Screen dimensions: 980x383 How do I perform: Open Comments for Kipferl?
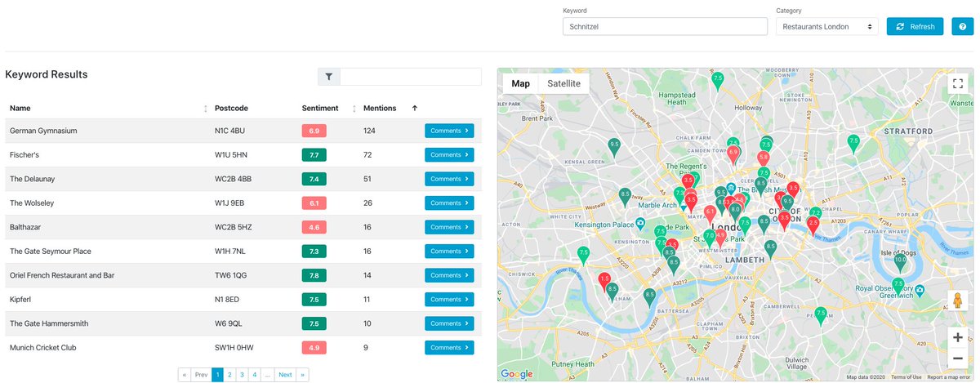pos(449,300)
